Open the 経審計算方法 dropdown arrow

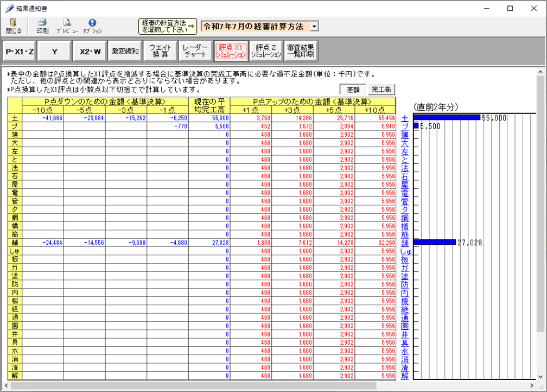point(314,27)
